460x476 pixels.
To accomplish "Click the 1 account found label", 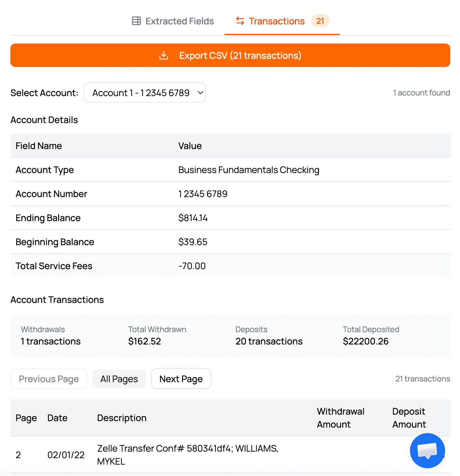I will [421, 93].
